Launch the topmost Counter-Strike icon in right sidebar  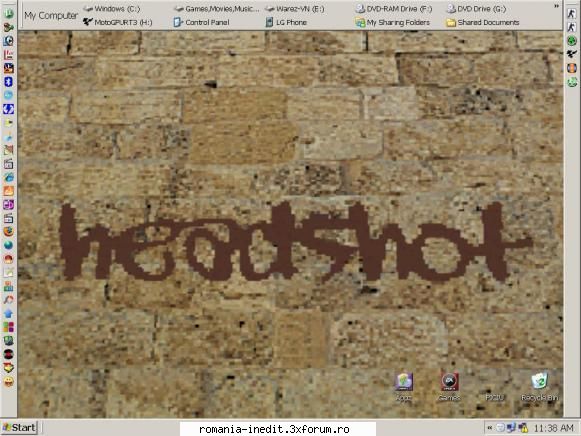click(x=572, y=13)
